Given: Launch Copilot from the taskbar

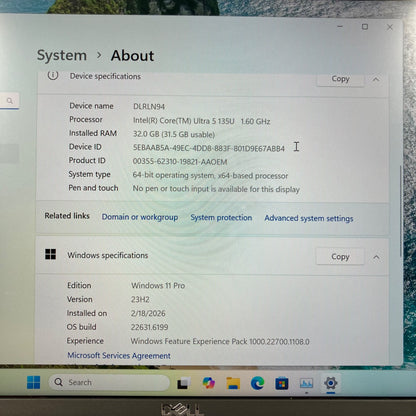Looking at the screenshot, I should click(209, 383).
